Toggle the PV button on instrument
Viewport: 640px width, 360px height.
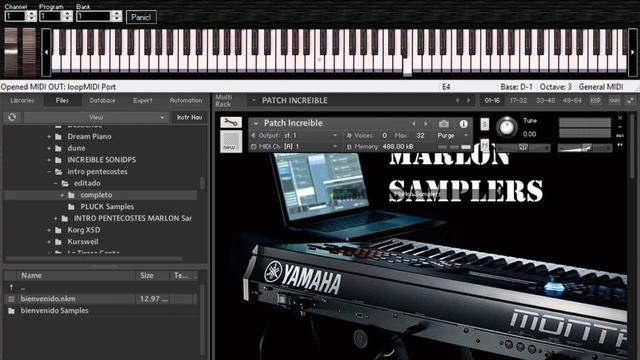click(x=620, y=145)
